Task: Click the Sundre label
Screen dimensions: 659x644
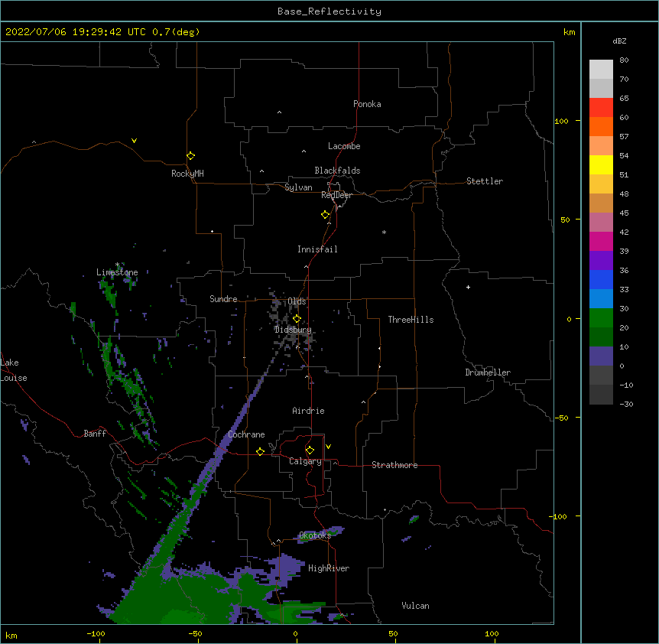Action: (223, 299)
